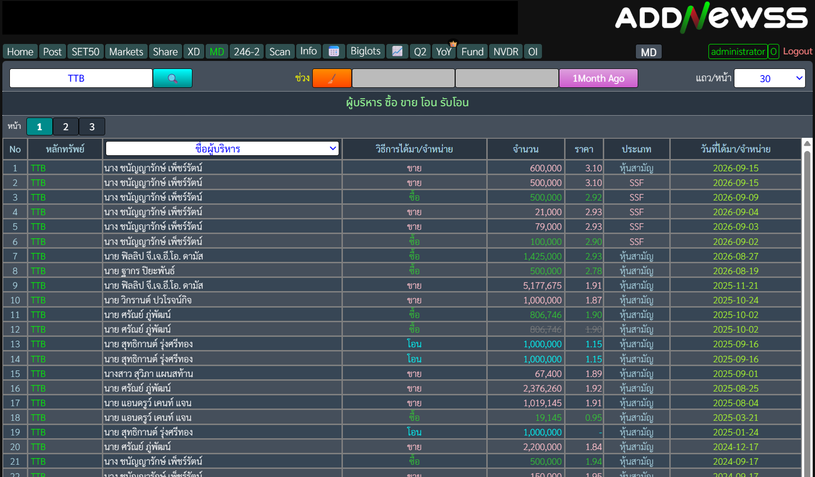Click the ADDNewss logo

point(711,17)
